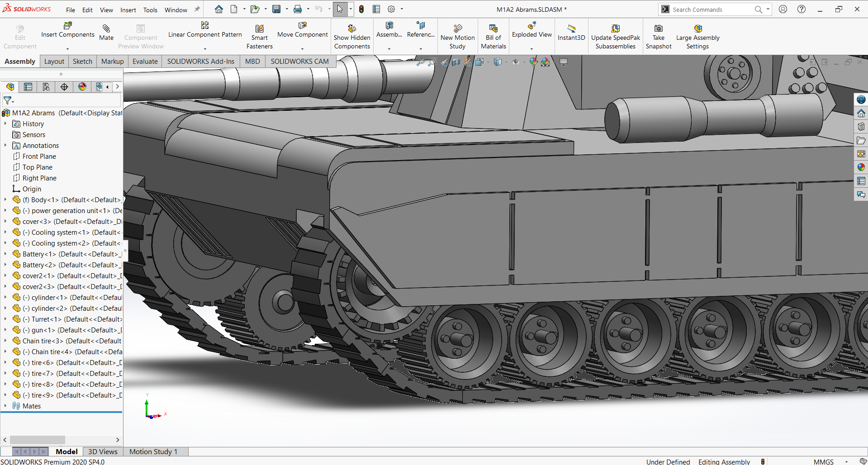Toggle Apply Scene icon in view toolbar
This screenshot has height=465, width=868.
tap(545, 62)
